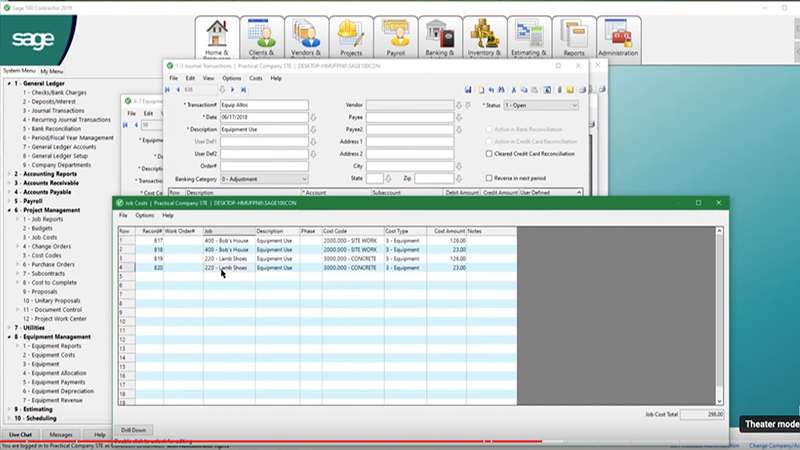800x450 pixels.
Task: Open 4 - Equipment Allocation tree item
Action: (x=54, y=373)
